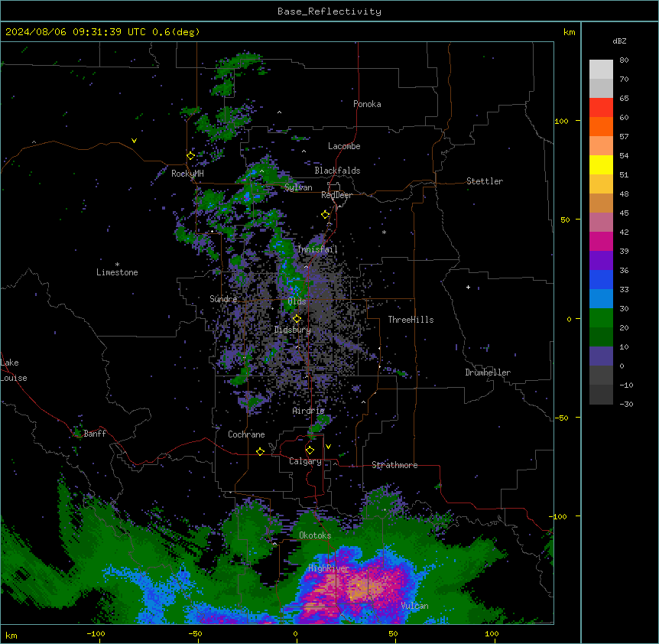The width and height of the screenshot is (659, 644).
Task: Click the yellow V marker northeast of Calgary
Action: pos(328,447)
